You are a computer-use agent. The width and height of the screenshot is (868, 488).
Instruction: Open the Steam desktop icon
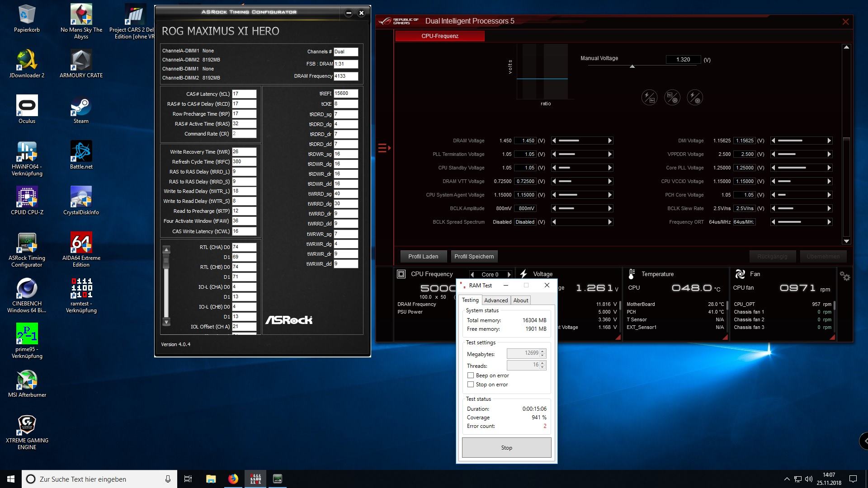(x=81, y=110)
